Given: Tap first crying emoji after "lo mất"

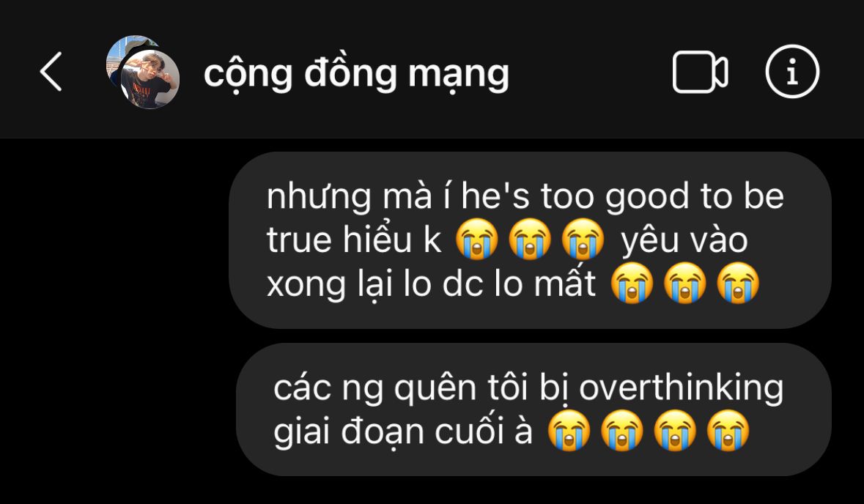Looking at the screenshot, I should [632, 283].
